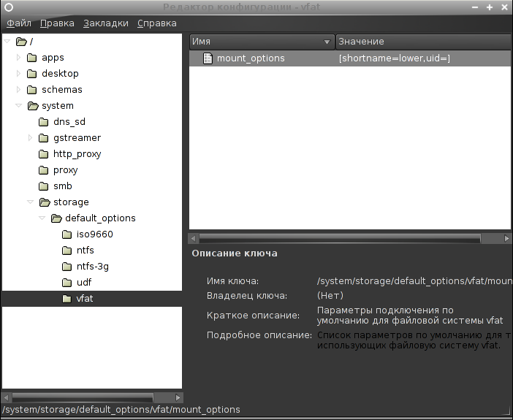The height and width of the screenshot is (420, 513).
Task: Click the http_proxy folder icon
Action: tap(44, 154)
